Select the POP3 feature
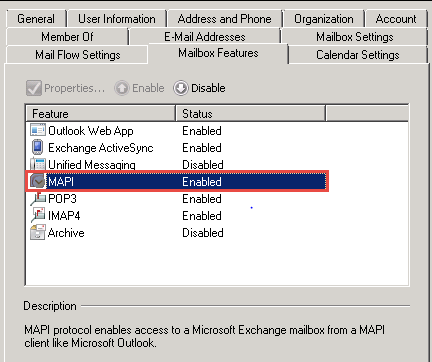432x362 pixels. (62, 199)
